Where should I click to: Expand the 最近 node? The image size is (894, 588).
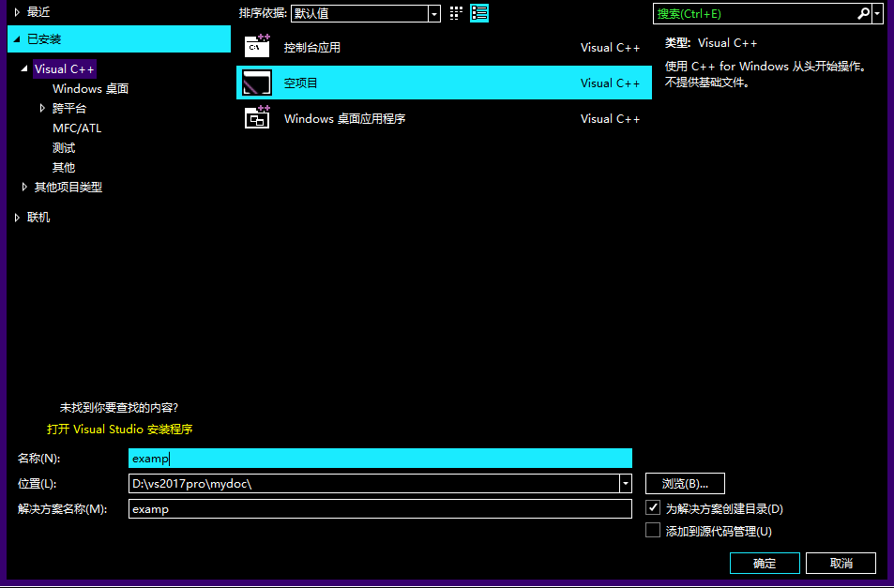(17, 12)
